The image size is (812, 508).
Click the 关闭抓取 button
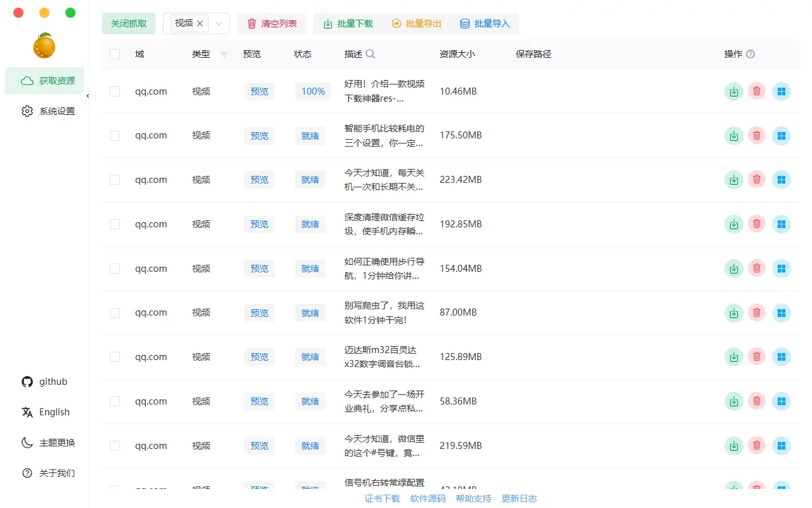[x=129, y=23]
